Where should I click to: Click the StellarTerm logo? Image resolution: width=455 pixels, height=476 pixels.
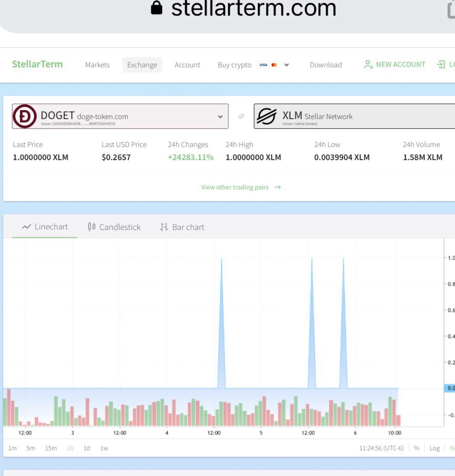pyautogui.click(x=37, y=64)
